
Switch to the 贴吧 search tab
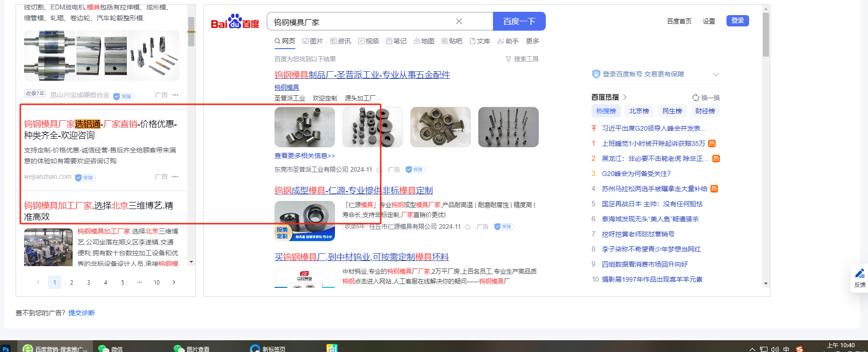point(452,41)
